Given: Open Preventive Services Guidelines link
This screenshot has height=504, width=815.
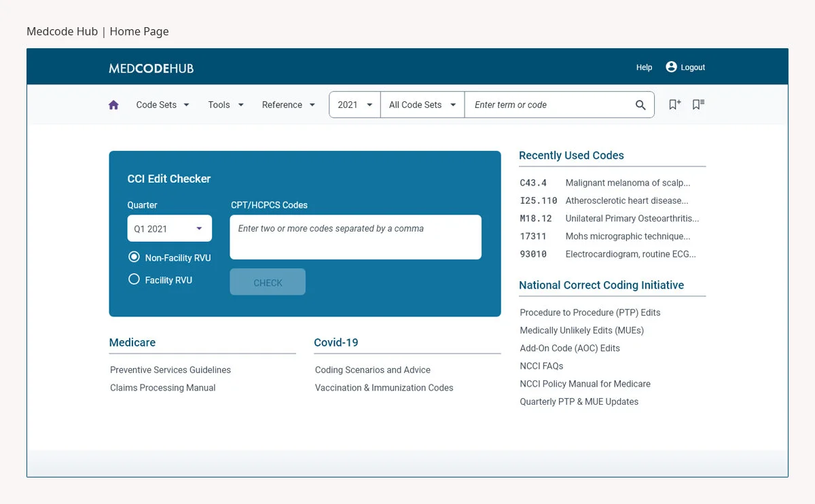Looking at the screenshot, I should pyautogui.click(x=170, y=370).
